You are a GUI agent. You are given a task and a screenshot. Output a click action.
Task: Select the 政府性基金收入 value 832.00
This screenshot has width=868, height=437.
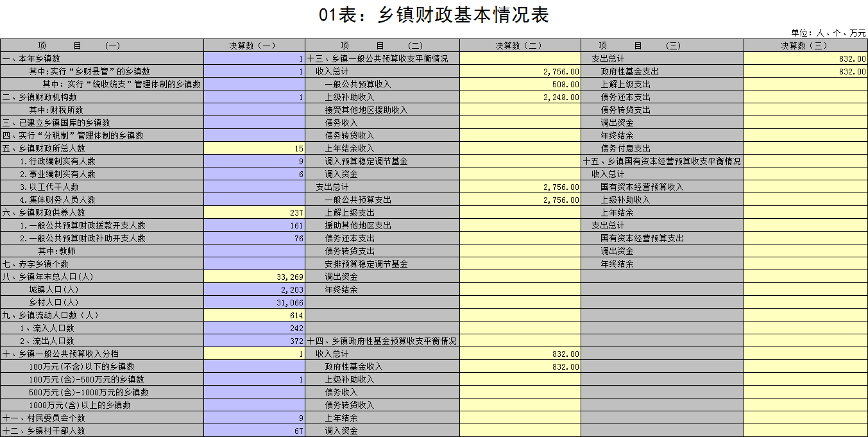(x=520, y=366)
